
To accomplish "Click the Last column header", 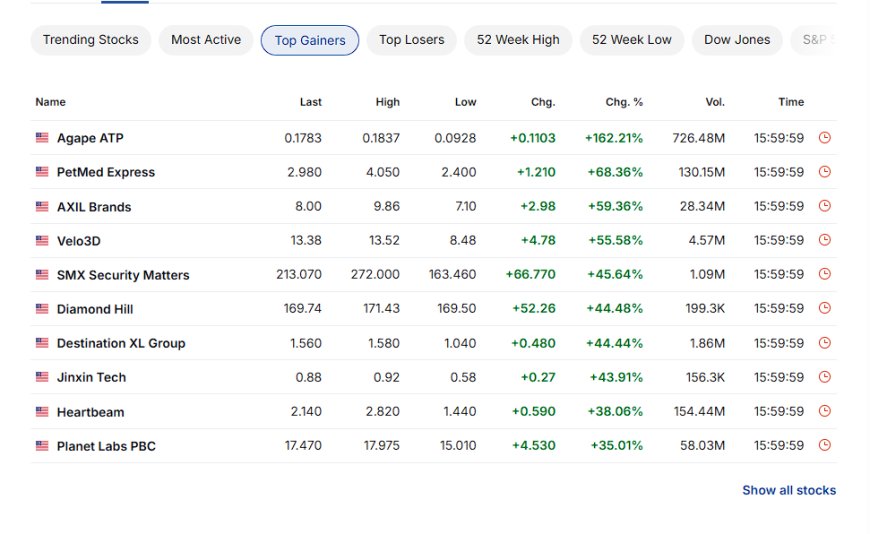I will pos(311,102).
